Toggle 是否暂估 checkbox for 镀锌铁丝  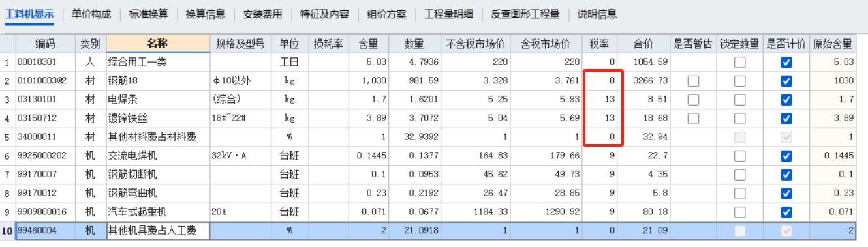(x=693, y=119)
